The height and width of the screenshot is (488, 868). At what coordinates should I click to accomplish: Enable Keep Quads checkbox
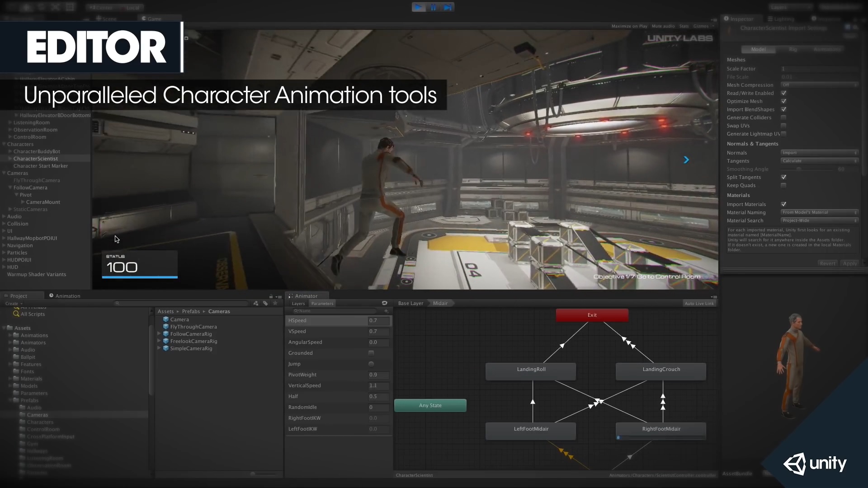pyautogui.click(x=783, y=185)
